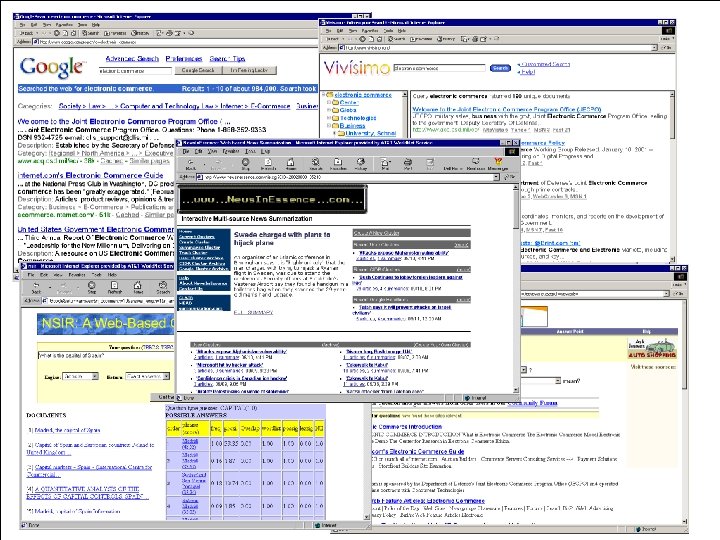Collapse electronic commerce root node in Vivisimo
Image resolution: width=720 pixels, height=540 pixels.
tap(323, 95)
